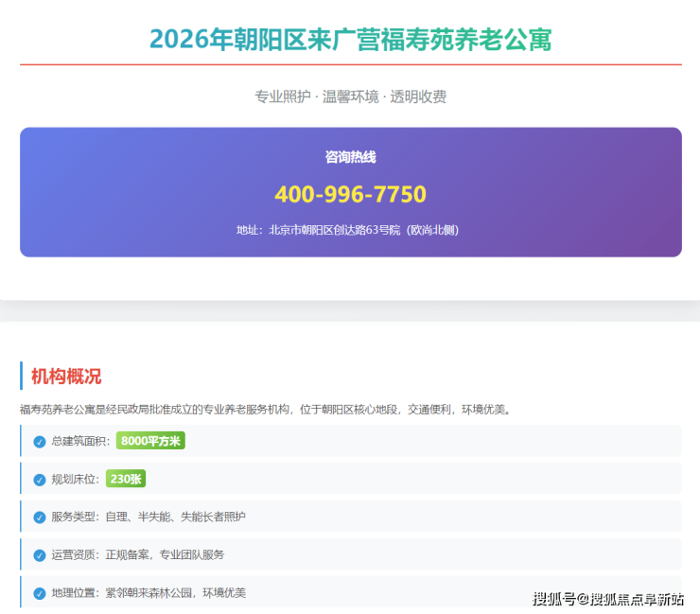Click the checkmark icon beside 地理位置

tap(40, 593)
